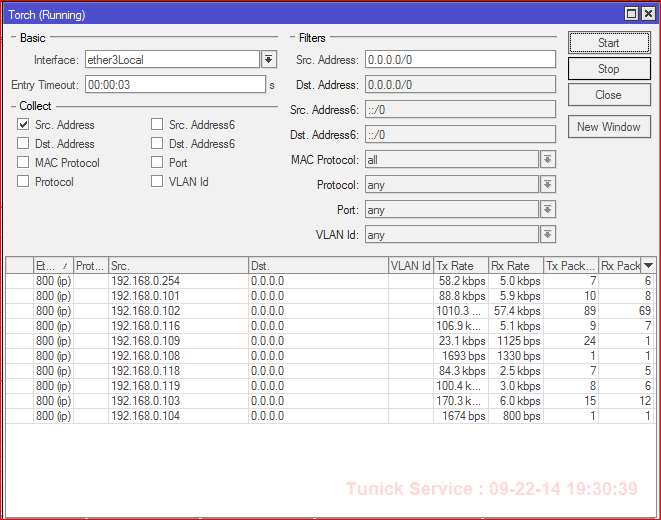Image resolution: width=661 pixels, height=520 pixels.
Task: Enable MAC Protocol collection
Action: [23, 162]
